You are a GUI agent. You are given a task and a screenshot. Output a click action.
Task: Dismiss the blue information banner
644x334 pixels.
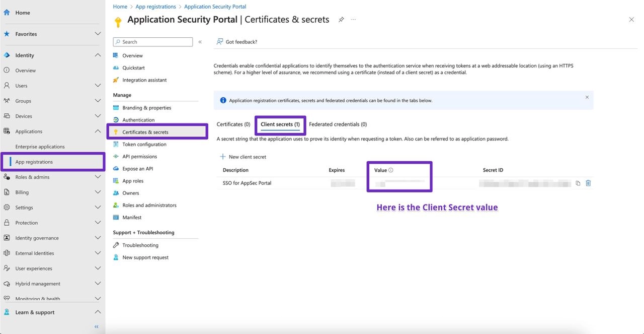coord(587,97)
